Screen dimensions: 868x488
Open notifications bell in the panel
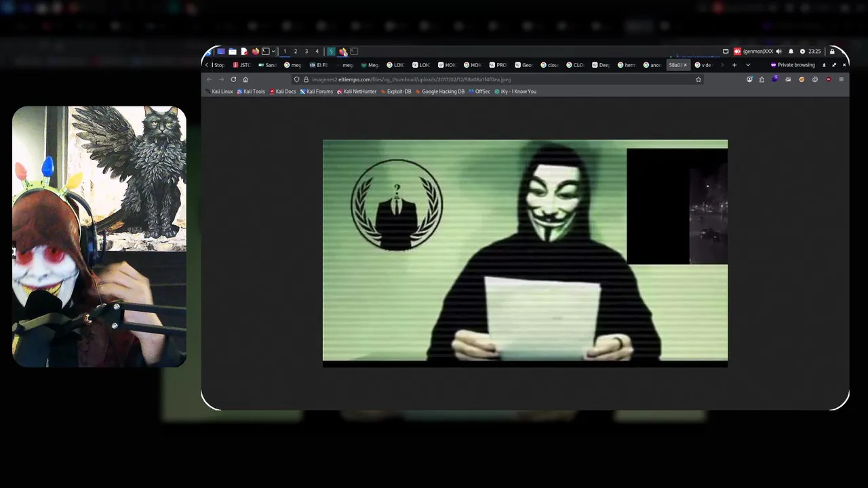click(791, 52)
